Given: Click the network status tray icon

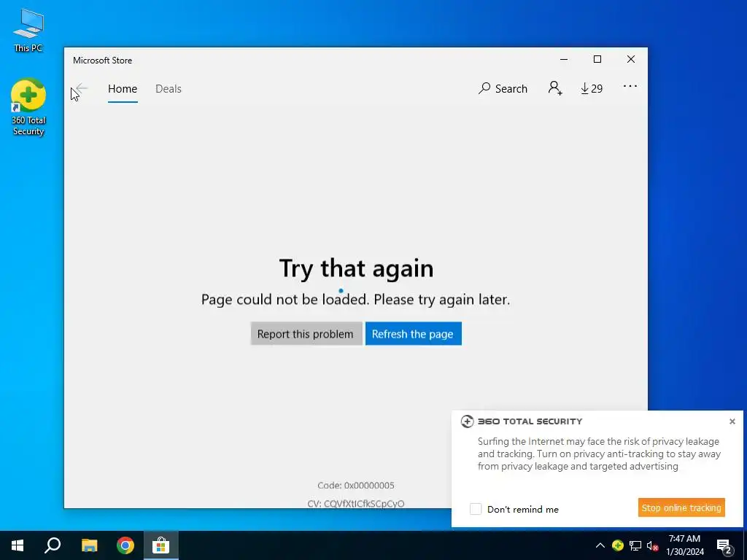Looking at the screenshot, I should click(635, 545).
